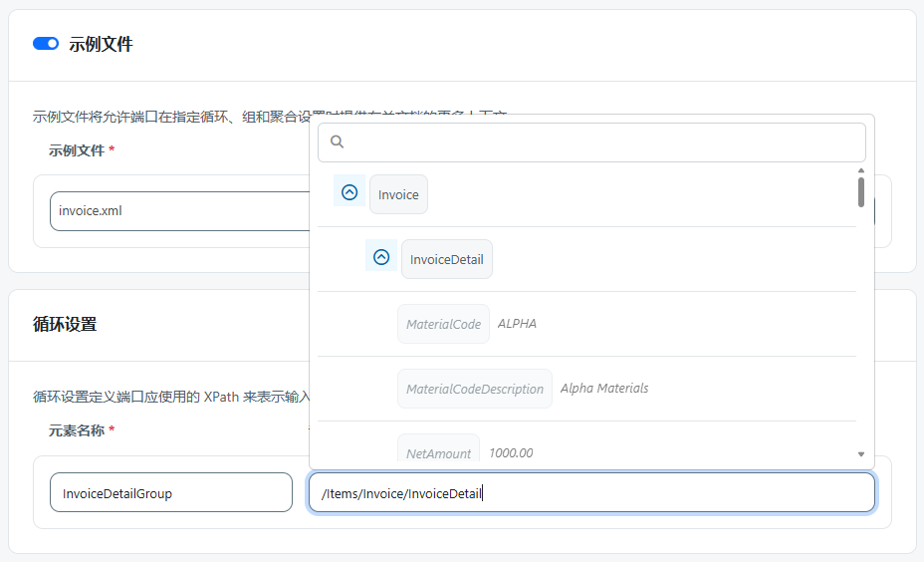The image size is (924, 562).
Task: Click the 1000.00 sample value
Action: click(x=510, y=452)
